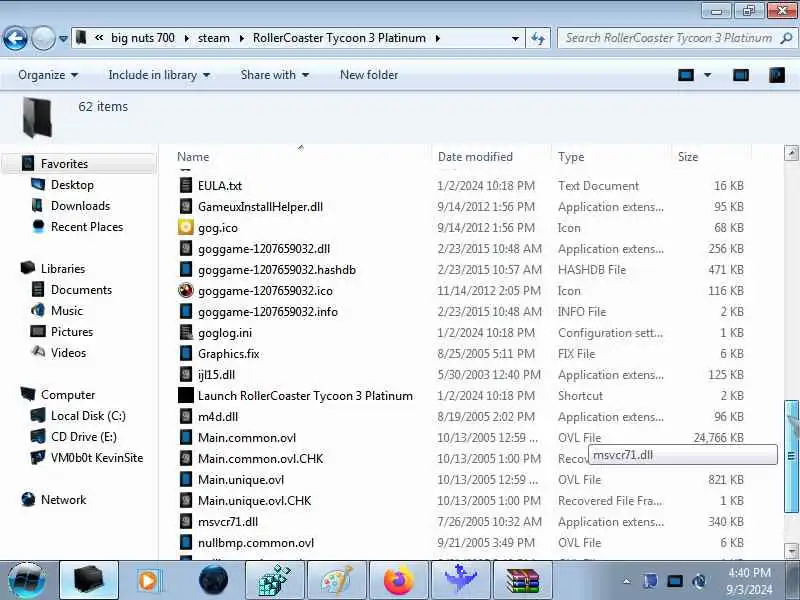Select Computer in navigation pane
The width and height of the screenshot is (800, 600).
tap(67, 394)
